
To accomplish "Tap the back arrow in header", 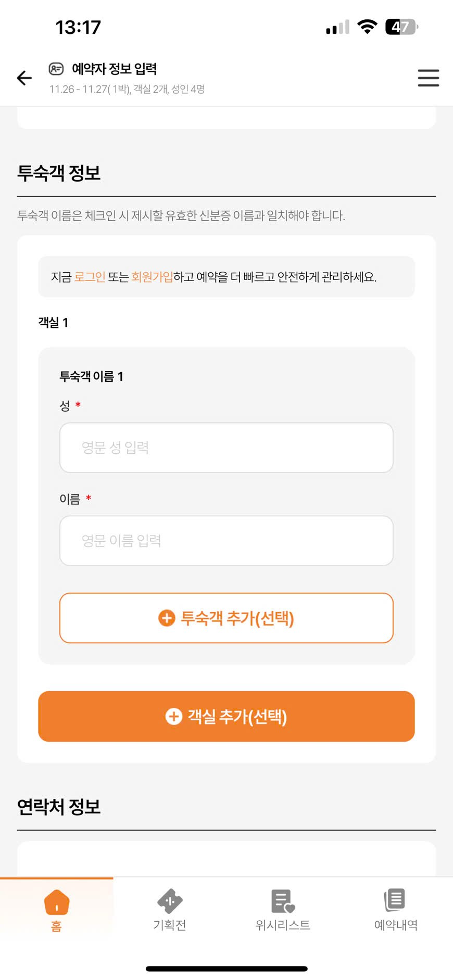I will point(24,78).
